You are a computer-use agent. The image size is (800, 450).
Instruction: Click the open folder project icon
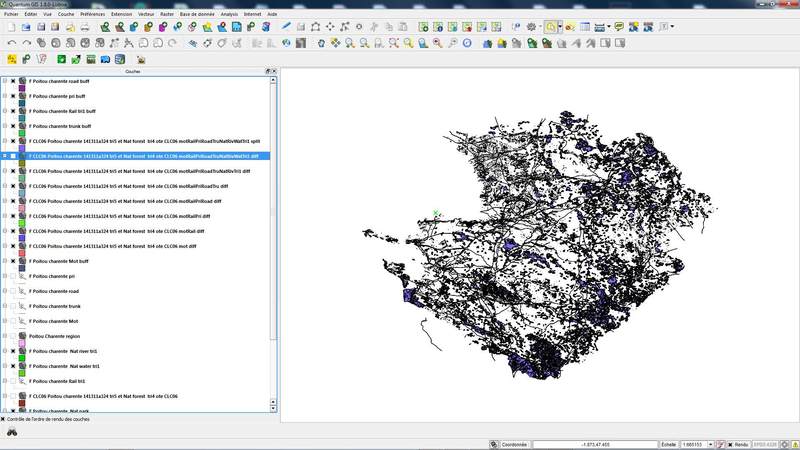[x=25, y=27]
